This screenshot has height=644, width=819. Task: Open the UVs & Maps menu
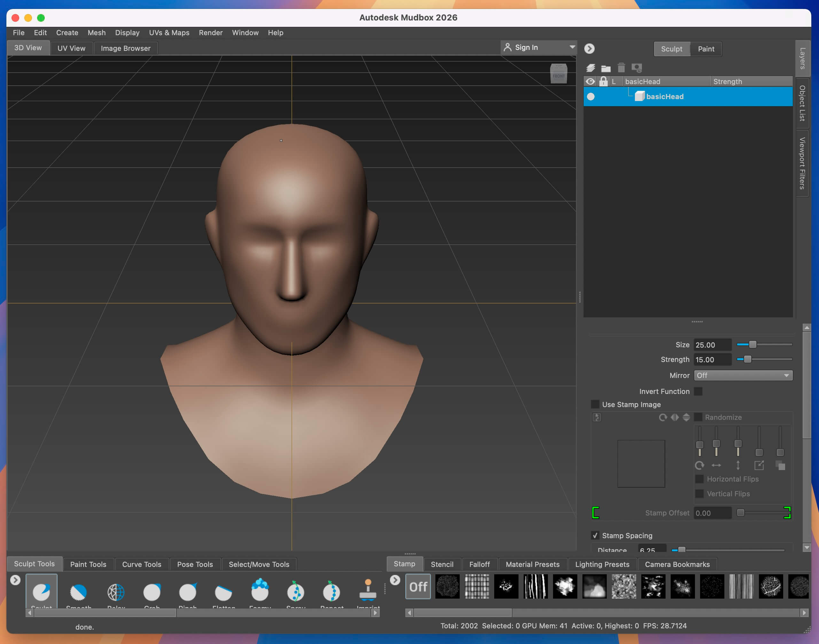pyautogui.click(x=169, y=33)
